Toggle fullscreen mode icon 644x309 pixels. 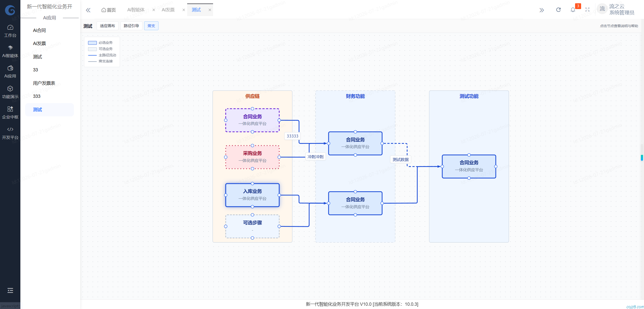(x=587, y=10)
